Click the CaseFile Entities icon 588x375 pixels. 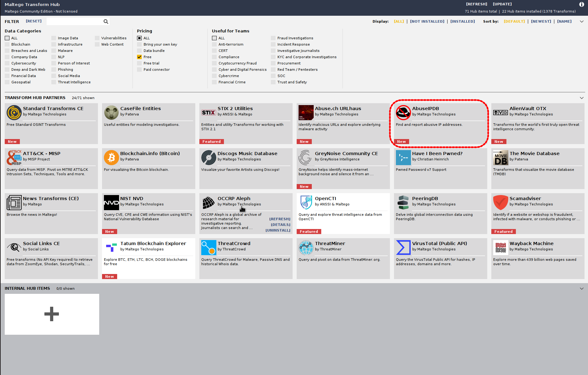[x=111, y=113]
